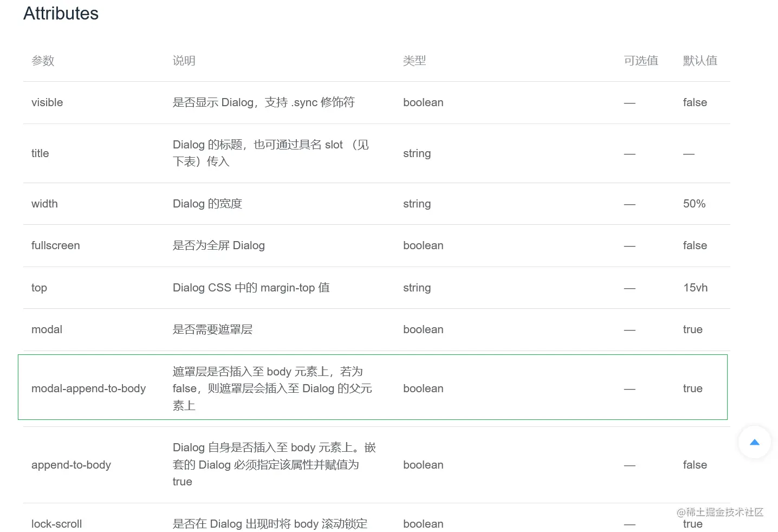Screen dimensions: 778x532
Task: Click the modal attribute name
Action: pos(47,329)
